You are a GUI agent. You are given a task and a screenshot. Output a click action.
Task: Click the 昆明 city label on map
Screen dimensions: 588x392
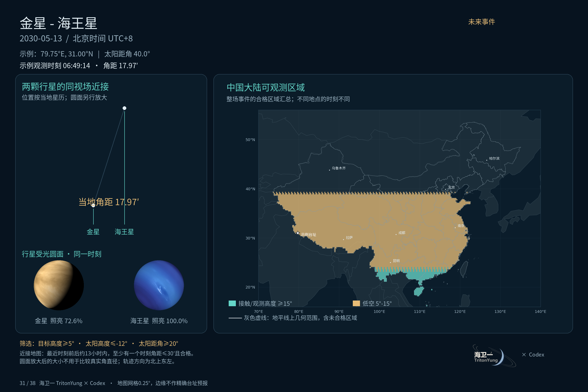click(x=396, y=261)
